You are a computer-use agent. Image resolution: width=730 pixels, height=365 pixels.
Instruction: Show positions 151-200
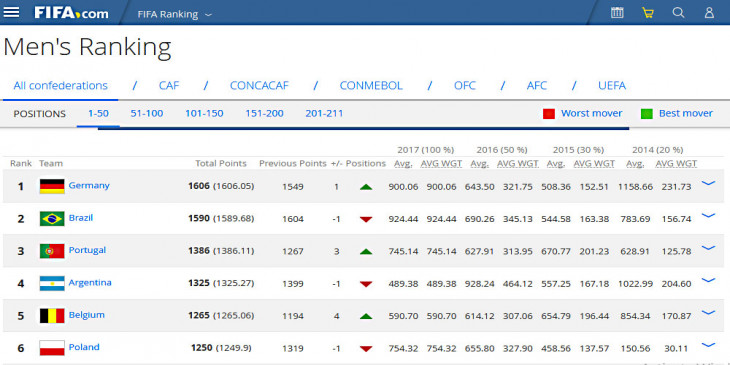[x=264, y=114]
